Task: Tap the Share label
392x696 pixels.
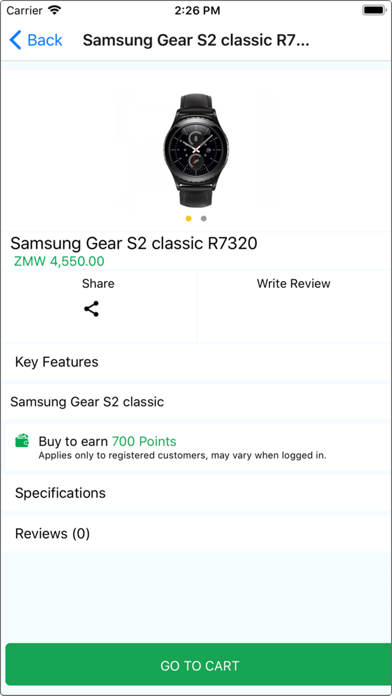Action: [98, 284]
